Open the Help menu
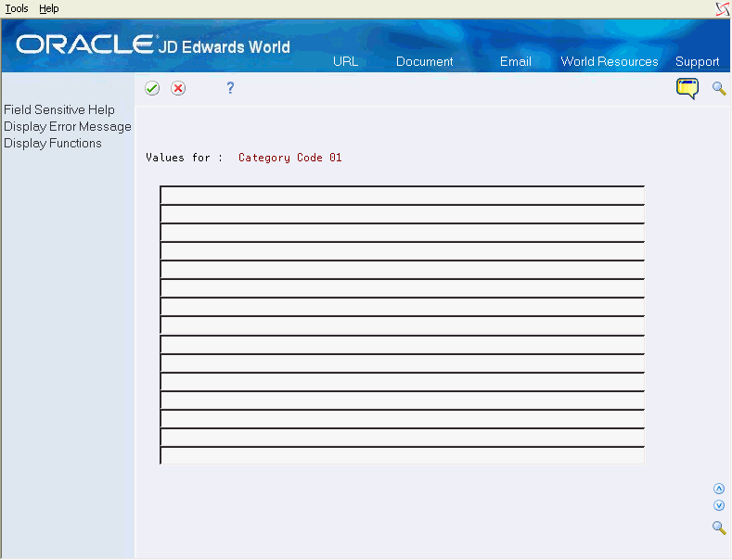 click(x=48, y=8)
